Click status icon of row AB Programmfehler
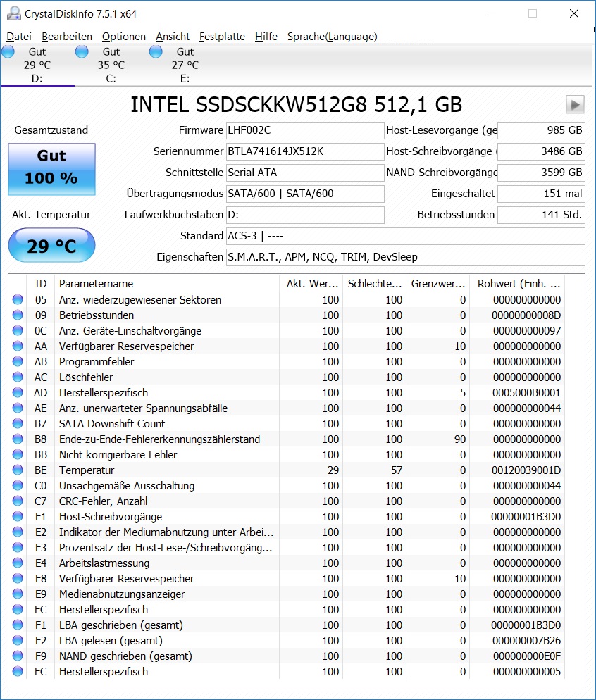 pos(18,361)
